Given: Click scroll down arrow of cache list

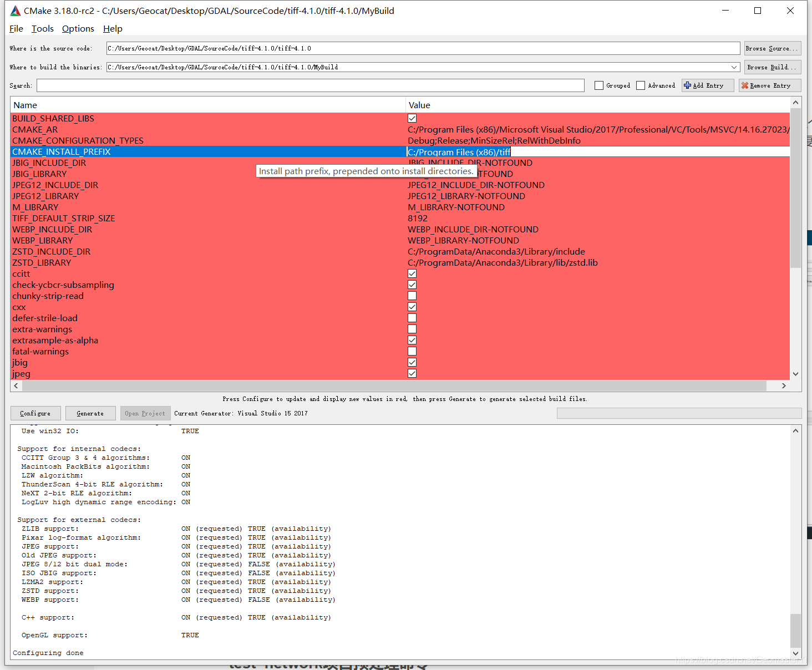Looking at the screenshot, I should [x=796, y=374].
